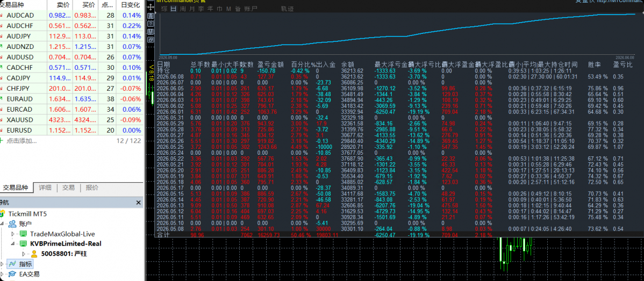Click the accounts group people icon
Image resolution: width=644 pixels, height=281 pixels.
(12, 224)
